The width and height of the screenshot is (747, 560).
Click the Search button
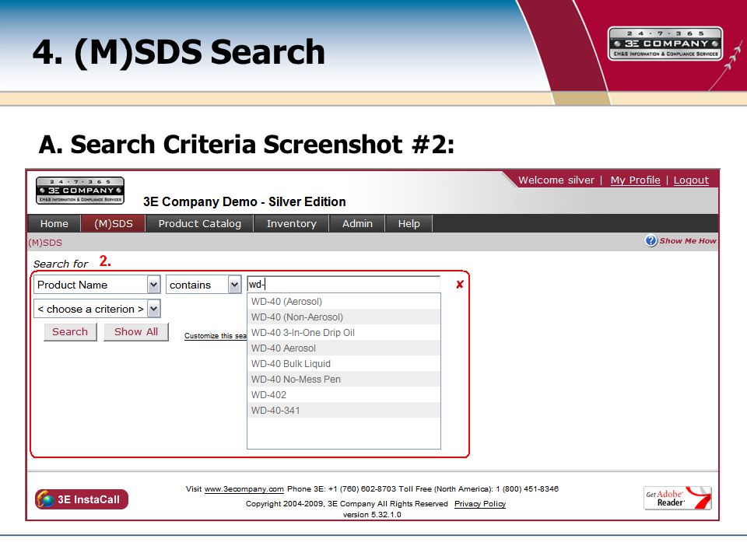pyautogui.click(x=70, y=332)
